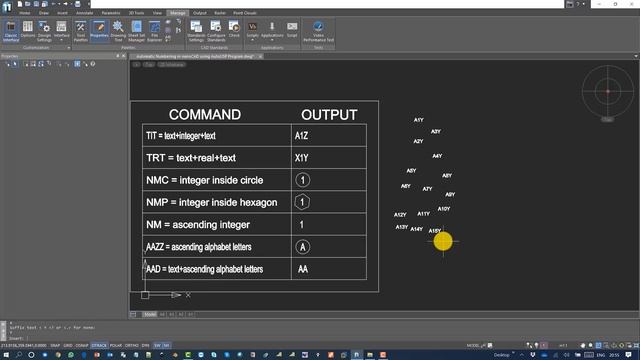The height and width of the screenshot is (360, 640).
Task: Click the Pan hand icon in status bar
Action: tap(583, 346)
